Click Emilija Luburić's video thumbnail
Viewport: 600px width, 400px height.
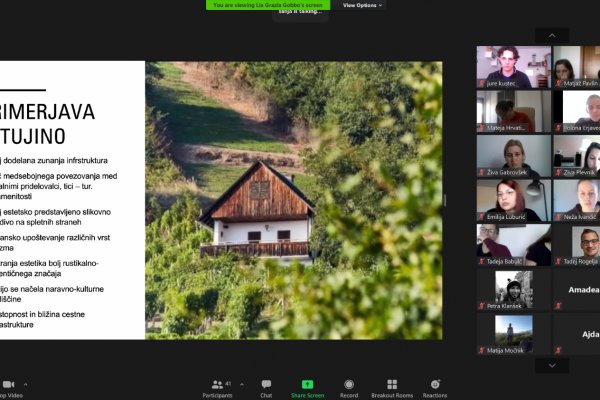point(512,200)
